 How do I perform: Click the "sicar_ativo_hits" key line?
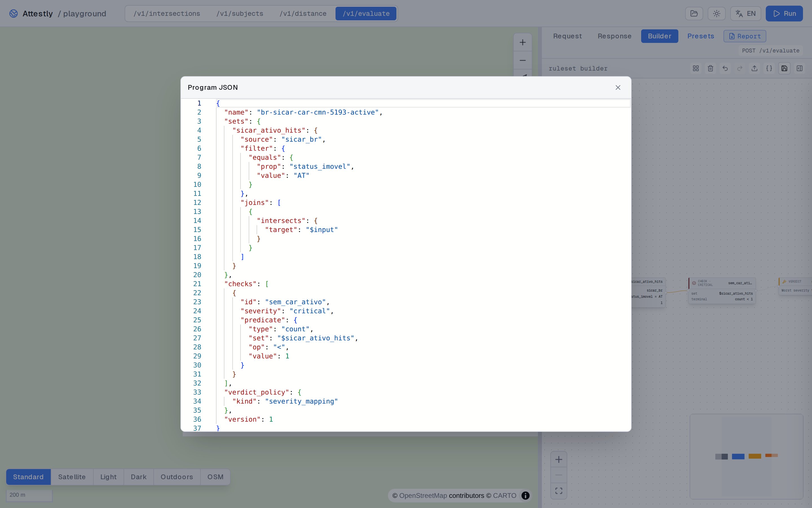(x=275, y=130)
